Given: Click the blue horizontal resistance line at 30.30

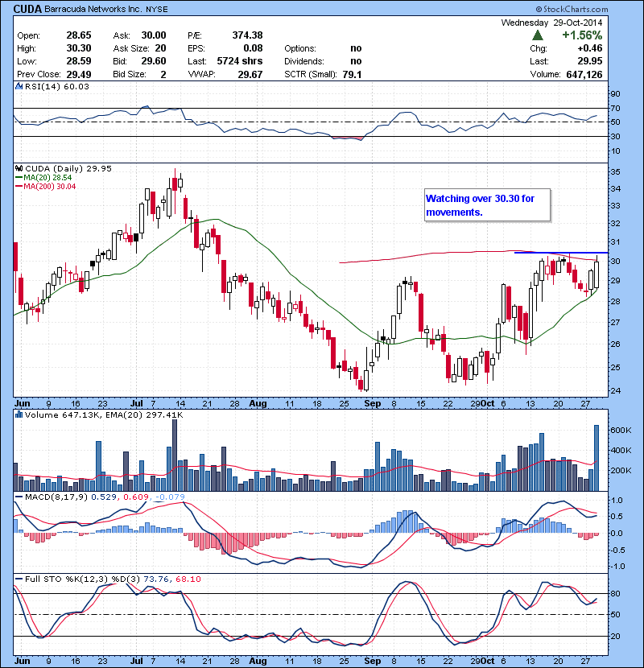Looking at the screenshot, I should click(x=561, y=253).
